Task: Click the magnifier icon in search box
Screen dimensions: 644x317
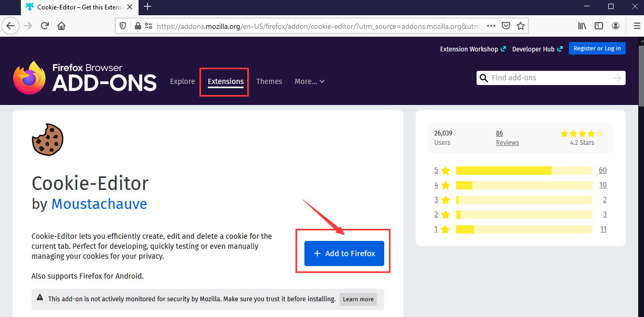Action: pos(484,78)
